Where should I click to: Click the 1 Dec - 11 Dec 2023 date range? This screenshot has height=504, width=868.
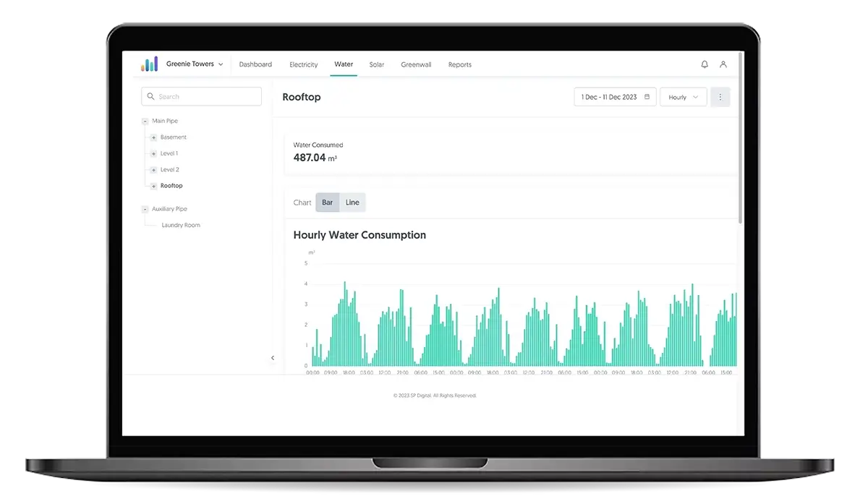click(610, 96)
